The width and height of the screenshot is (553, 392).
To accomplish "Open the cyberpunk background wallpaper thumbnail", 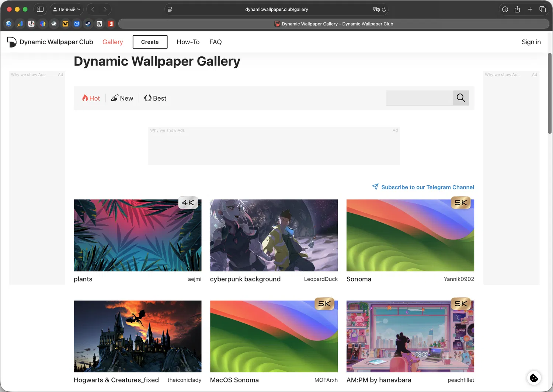I will 274,235.
